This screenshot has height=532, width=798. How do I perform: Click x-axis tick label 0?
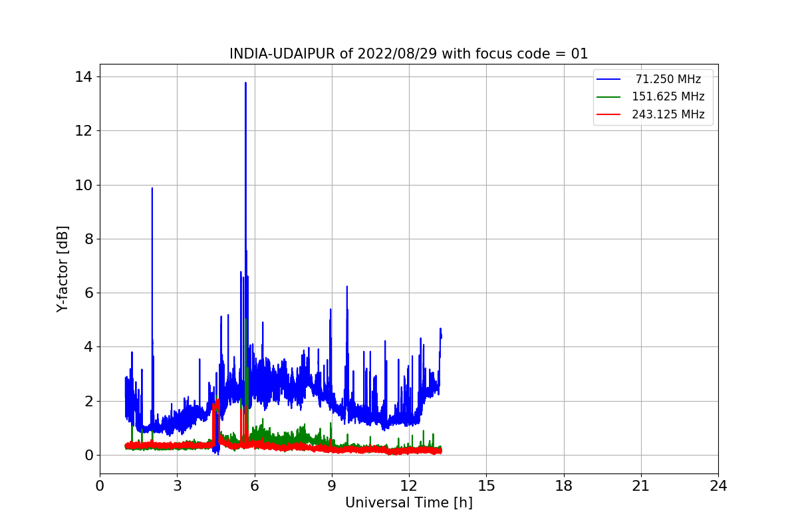click(100, 486)
